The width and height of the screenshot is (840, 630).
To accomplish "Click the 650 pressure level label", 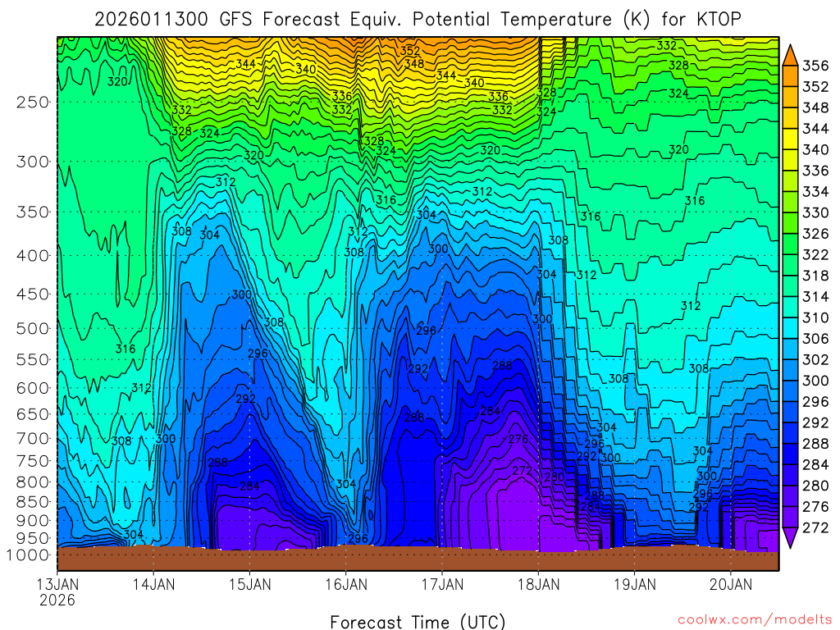I will tap(32, 414).
